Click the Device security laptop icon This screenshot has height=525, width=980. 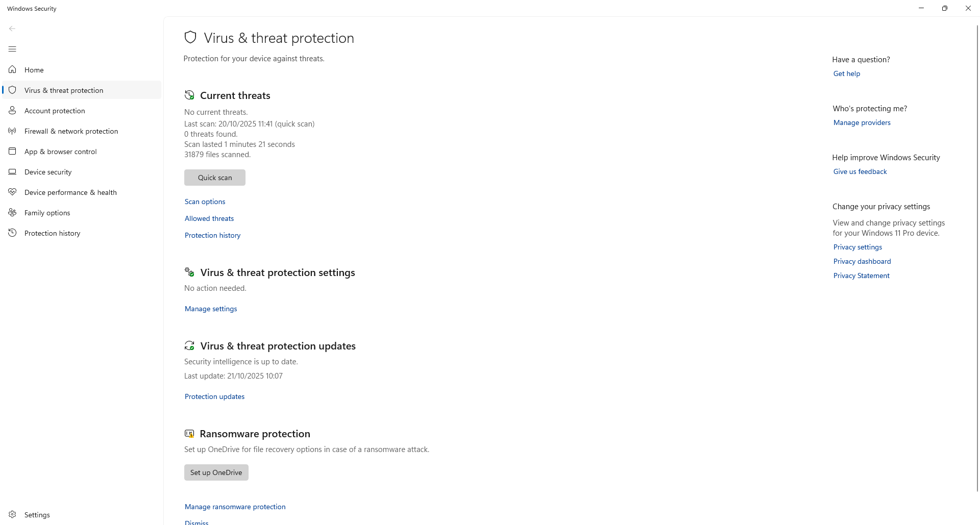[x=12, y=172]
